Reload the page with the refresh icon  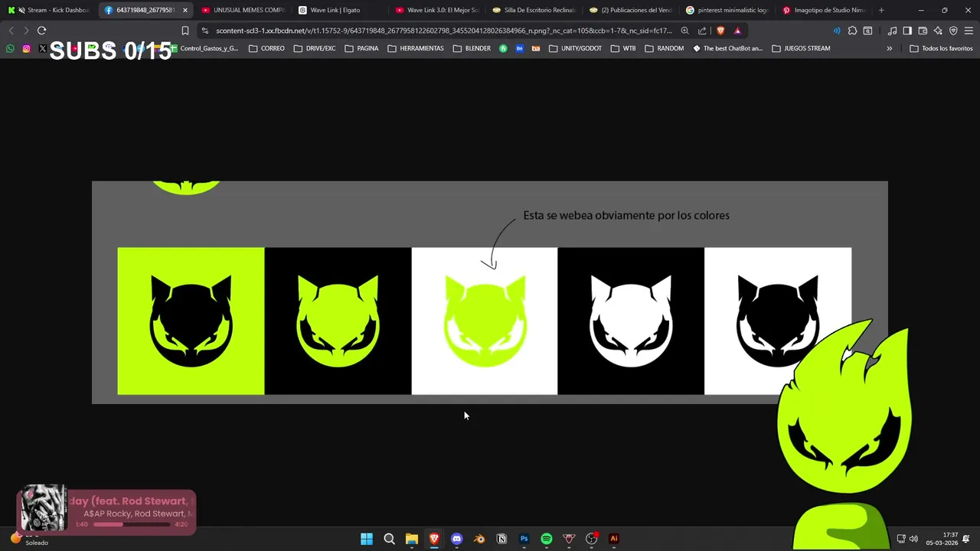[x=41, y=31]
